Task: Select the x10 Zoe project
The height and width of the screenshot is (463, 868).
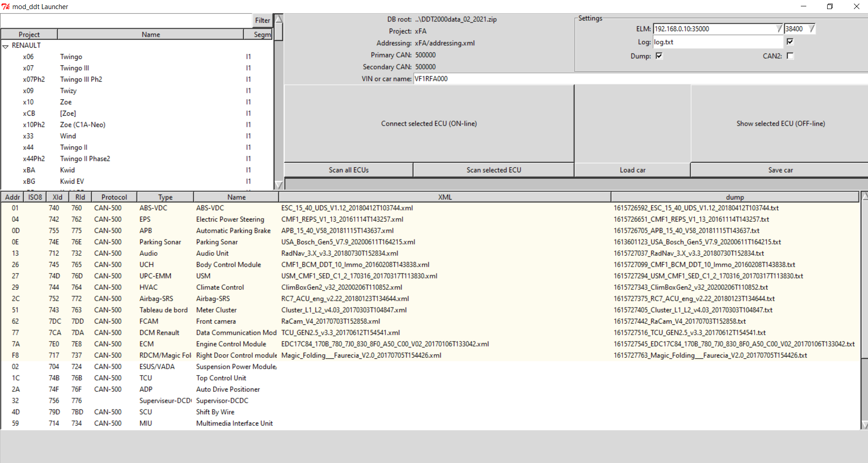Action: (137, 102)
